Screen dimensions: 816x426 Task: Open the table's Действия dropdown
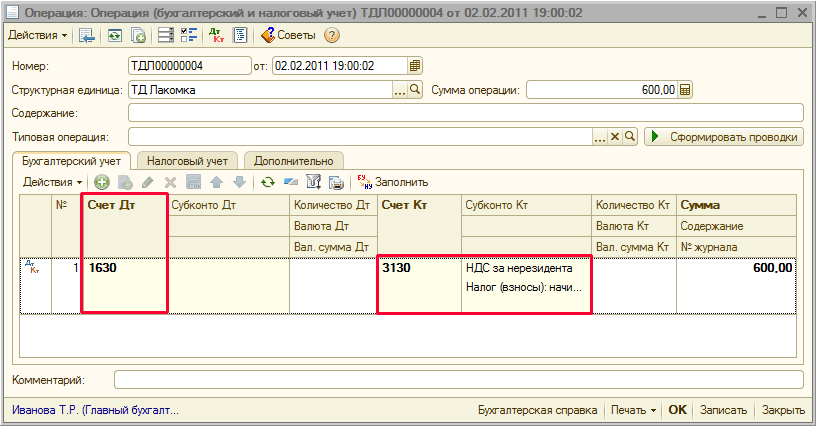[53, 182]
